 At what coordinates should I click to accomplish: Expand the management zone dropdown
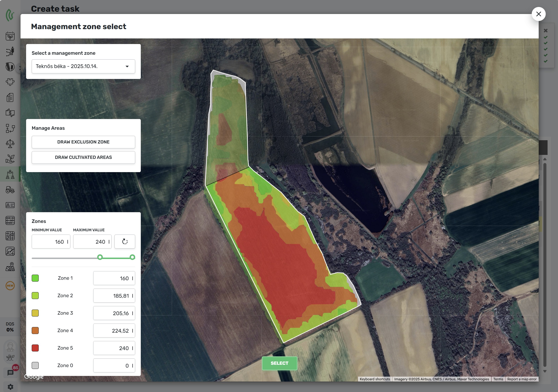point(83,66)
